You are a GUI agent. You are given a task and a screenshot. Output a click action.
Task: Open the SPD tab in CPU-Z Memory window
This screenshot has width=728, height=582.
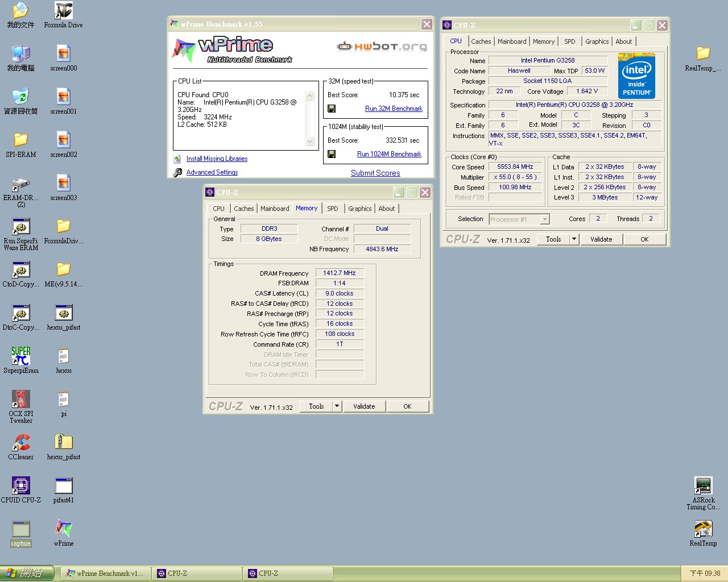pos(332,209)
